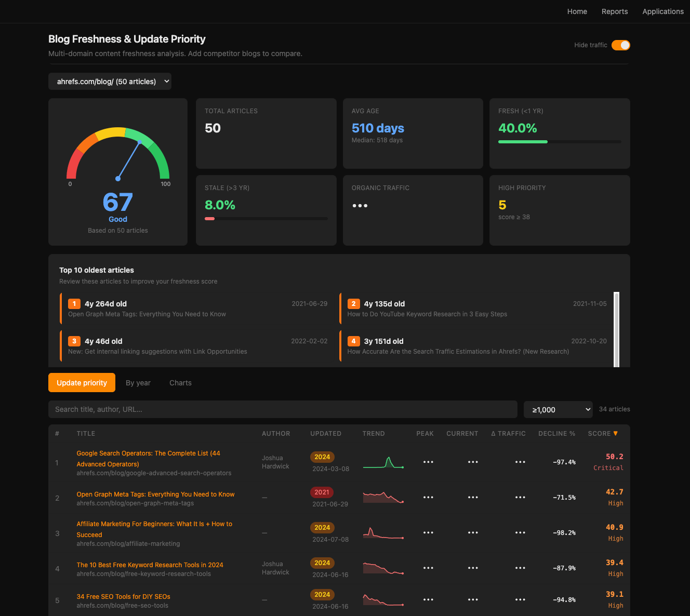This screenshot has height=616, width=690.
Task: Click the TITLE column header
Action: 86,433
